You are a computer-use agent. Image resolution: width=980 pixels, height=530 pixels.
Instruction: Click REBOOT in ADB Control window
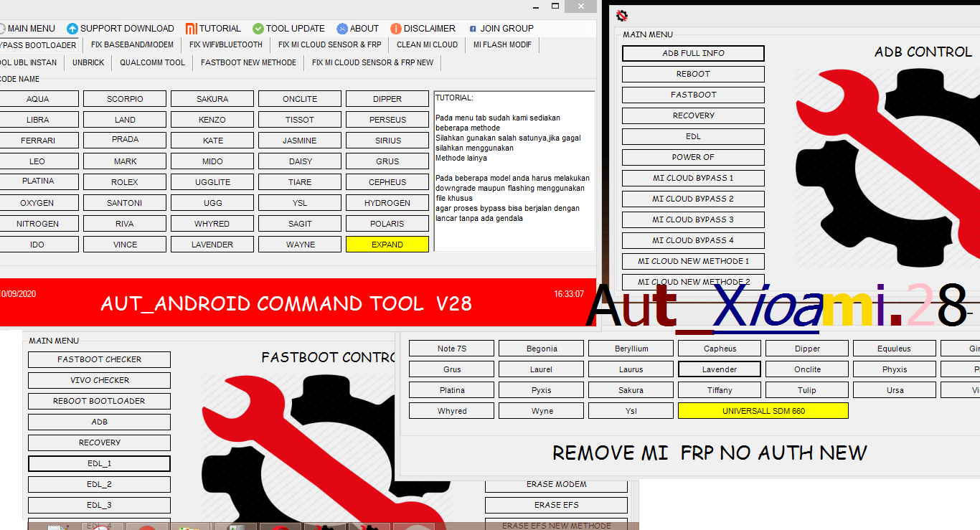(693, 74)
